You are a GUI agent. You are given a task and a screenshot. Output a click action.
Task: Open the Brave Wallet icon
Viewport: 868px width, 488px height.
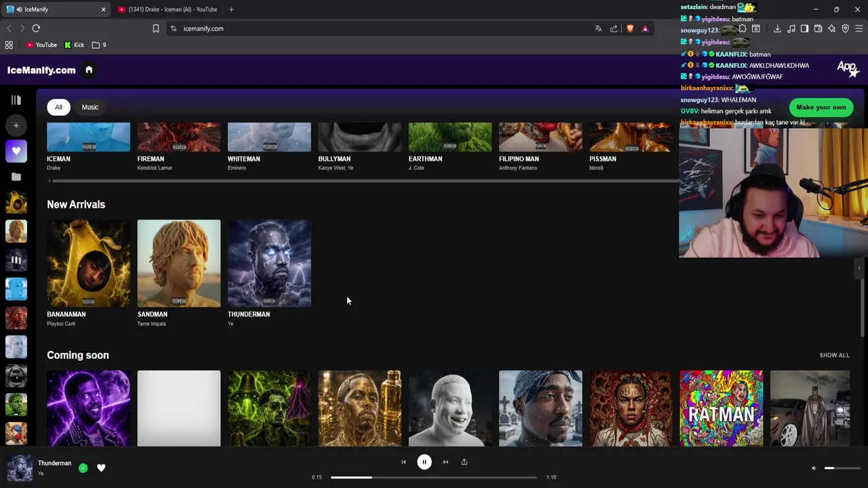pos(818,28)
